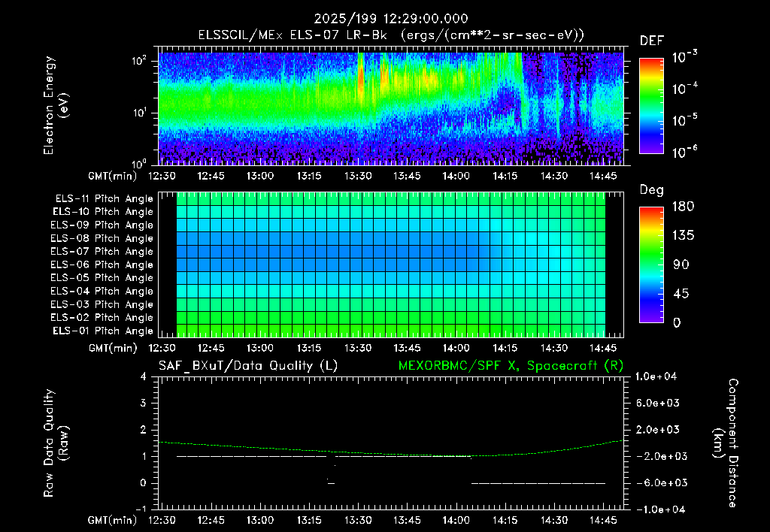Select ELS-09 Pitch Angle row label
Screen dimensions: 770x532
102,225
